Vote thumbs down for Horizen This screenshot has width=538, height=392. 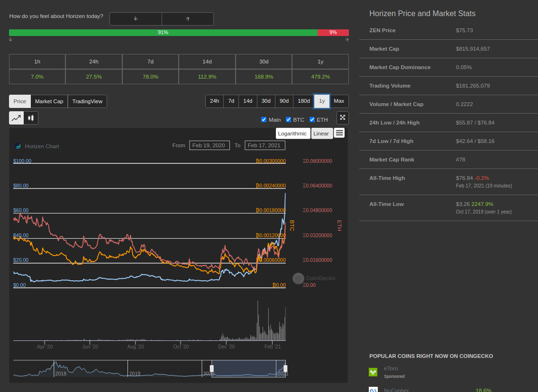tap(188, 19)
